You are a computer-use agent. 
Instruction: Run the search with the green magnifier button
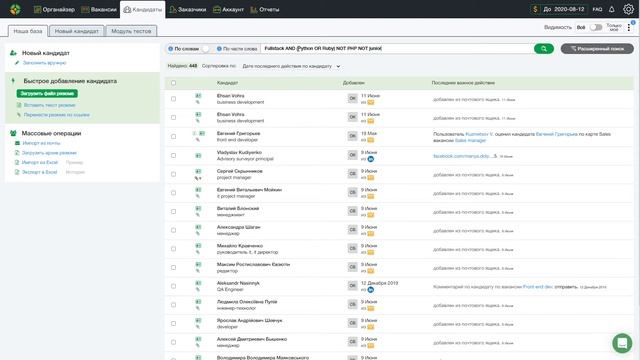[544, 49]
